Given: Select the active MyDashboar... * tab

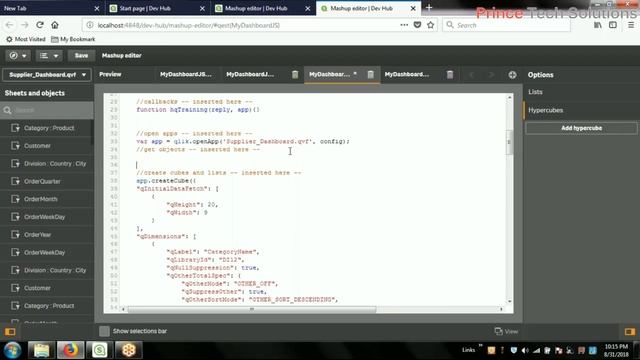Looking at the screenshot, I should 333,74.
